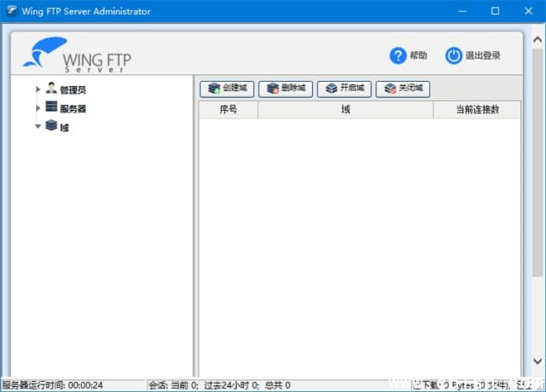Click the 删除域 button
This screenshot has width=546, height=392.
286,89
